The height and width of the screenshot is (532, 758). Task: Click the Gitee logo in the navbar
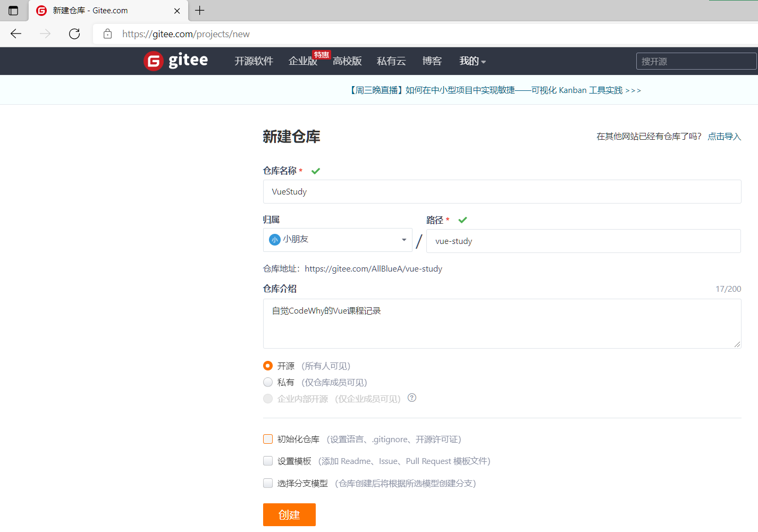[x=175, y=61]
